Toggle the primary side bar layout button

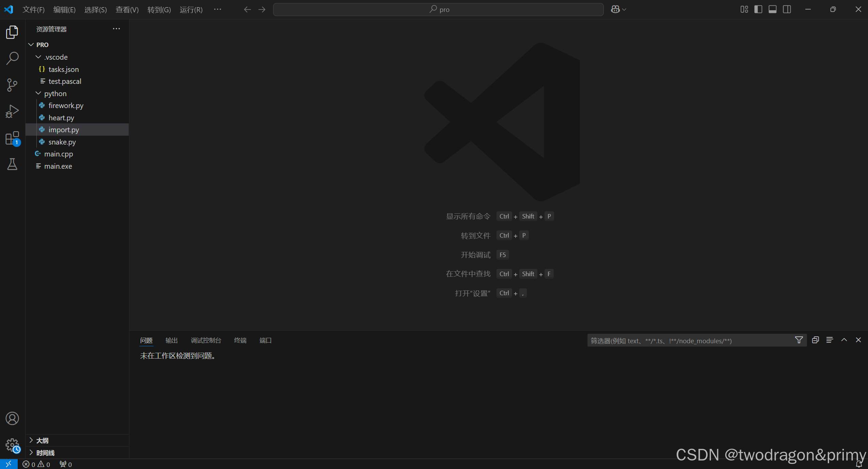pos(758,10)
